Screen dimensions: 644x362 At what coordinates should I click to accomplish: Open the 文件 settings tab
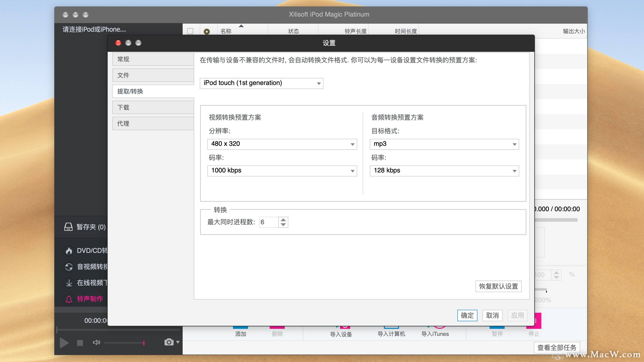pos(153,75)
